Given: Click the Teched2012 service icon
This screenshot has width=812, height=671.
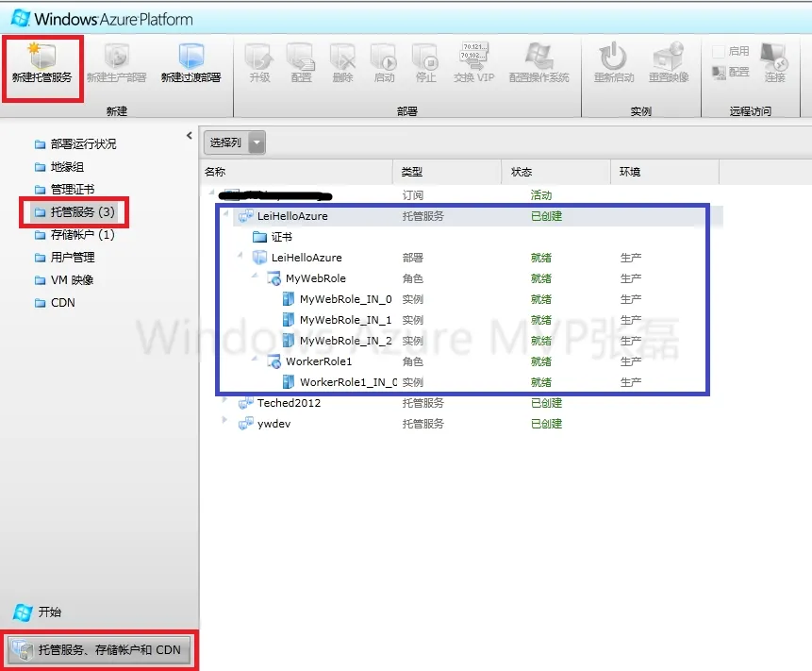Looking at the screenshot, I should pos(245,403).
